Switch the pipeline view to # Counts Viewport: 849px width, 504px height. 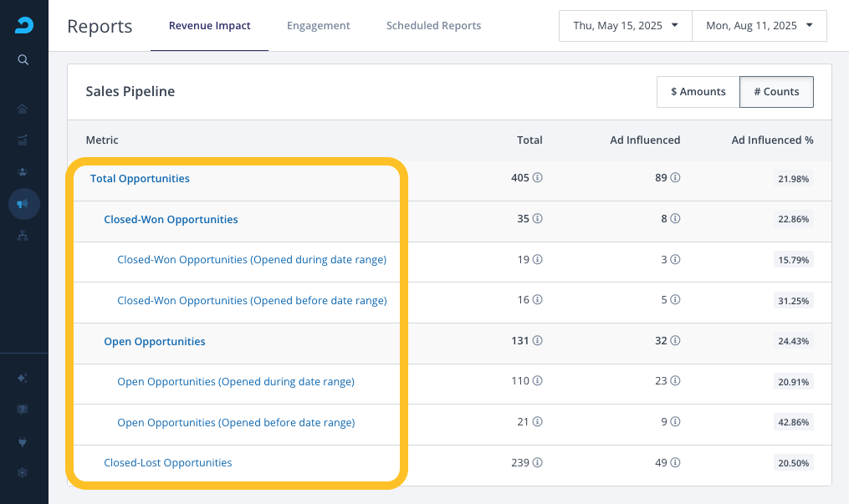coord(776,92)
